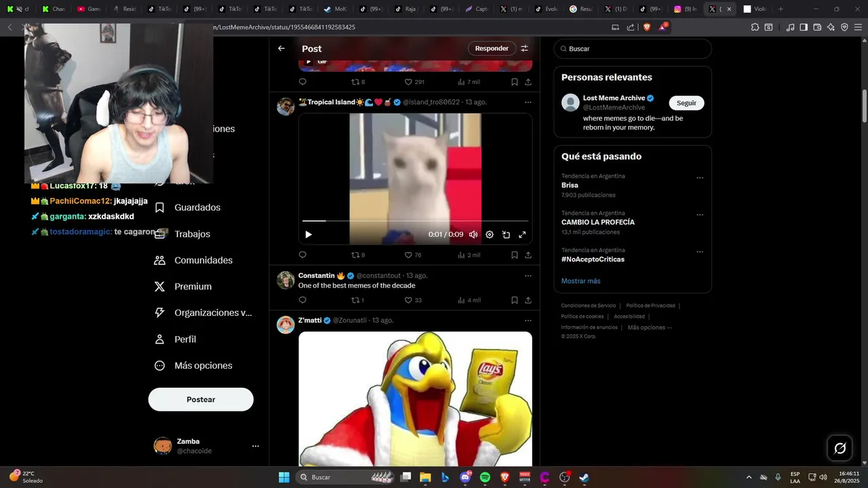Expand Más opciones in sidebar
The height and width of the screenshot is (488, 868).
pos(193,365)
